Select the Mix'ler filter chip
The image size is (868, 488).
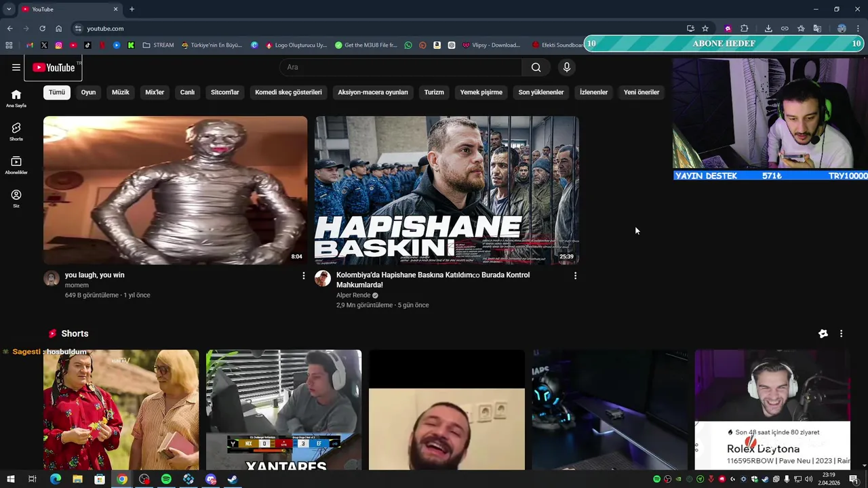[x=155, y=92]
